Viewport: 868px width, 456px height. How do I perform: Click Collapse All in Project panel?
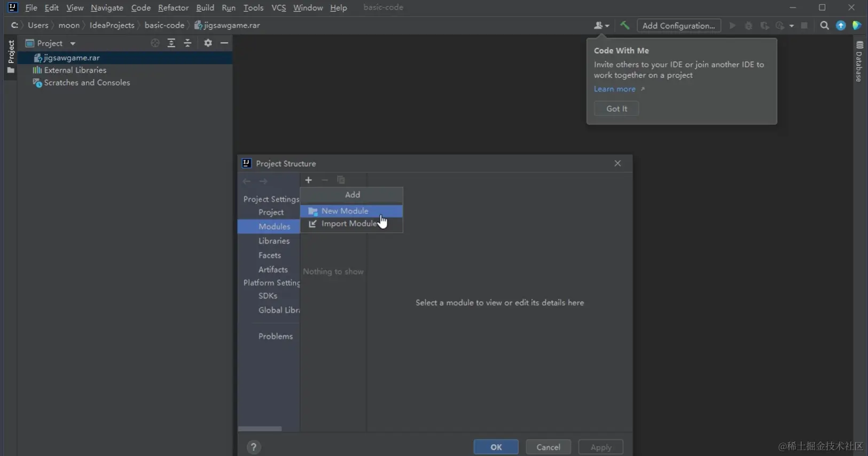187,43
